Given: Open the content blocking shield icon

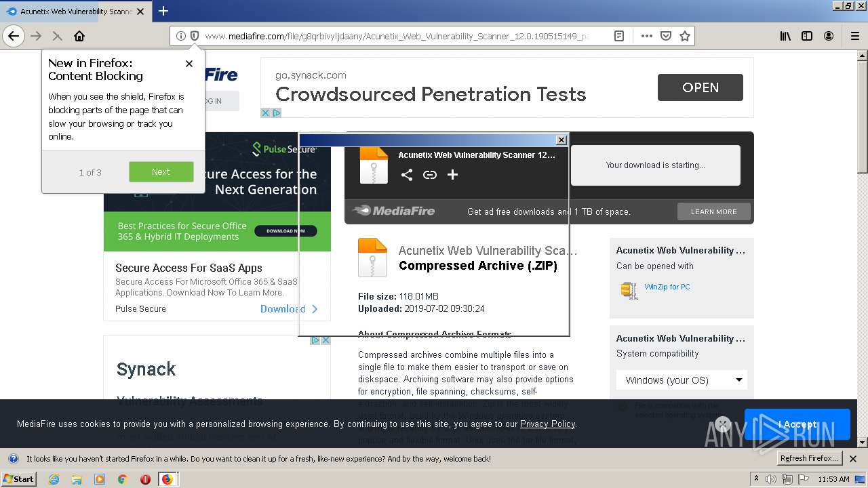Looking at the screenshot, I should pos(195,36).
